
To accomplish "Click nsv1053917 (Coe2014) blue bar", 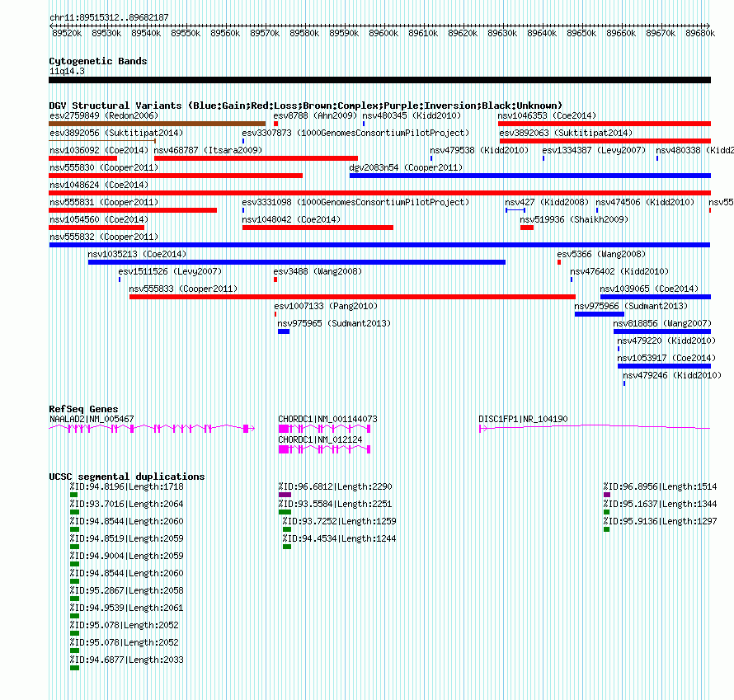I will (664, 366).
